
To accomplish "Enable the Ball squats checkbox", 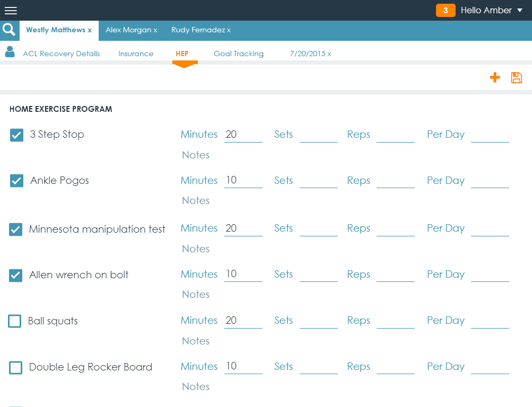I will [15, 321].
